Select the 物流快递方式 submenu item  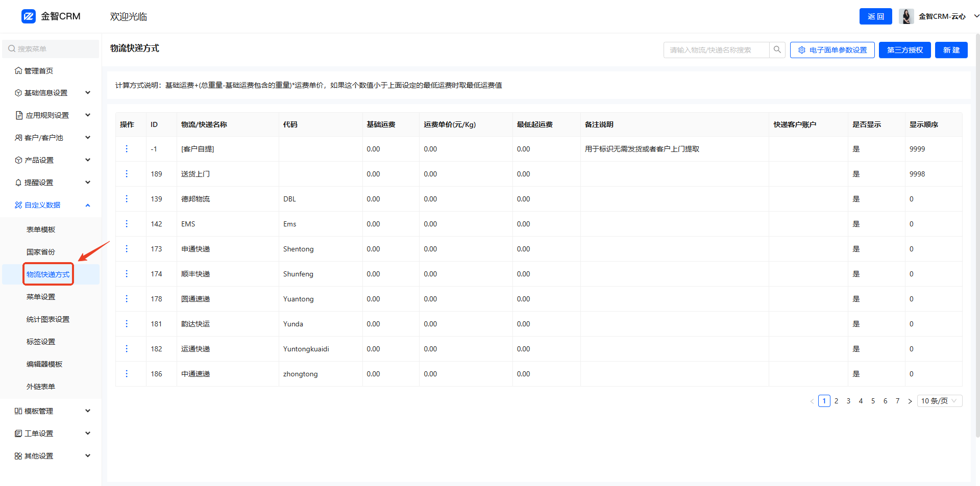click(48, 274)
